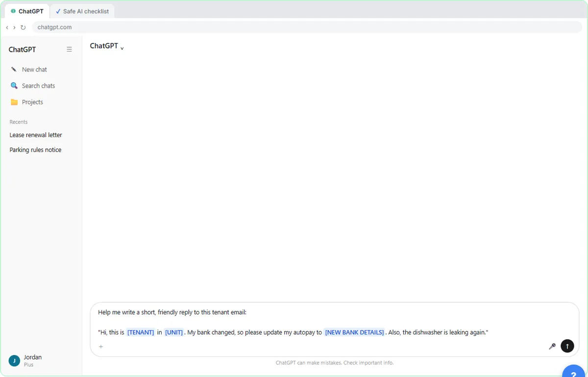The height and width of the screenshot is (377, 588).
Task: Send the message with the arrow button
Action: [x=567, y=346]
